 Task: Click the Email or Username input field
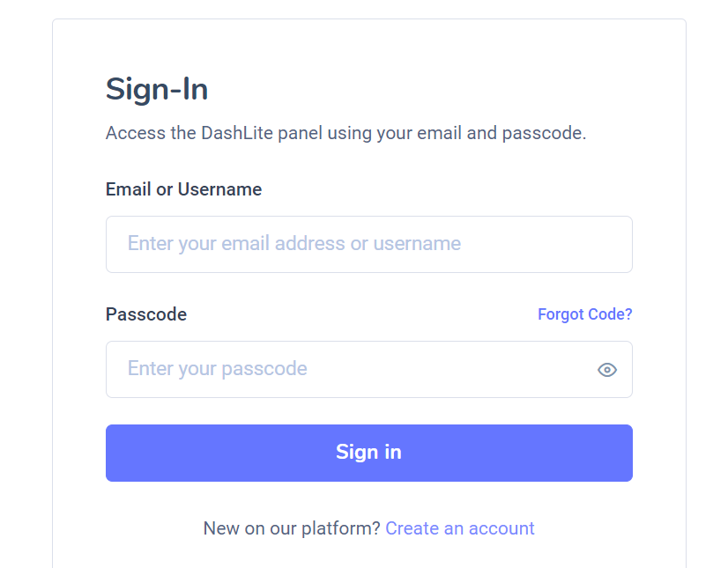point(368,244)
